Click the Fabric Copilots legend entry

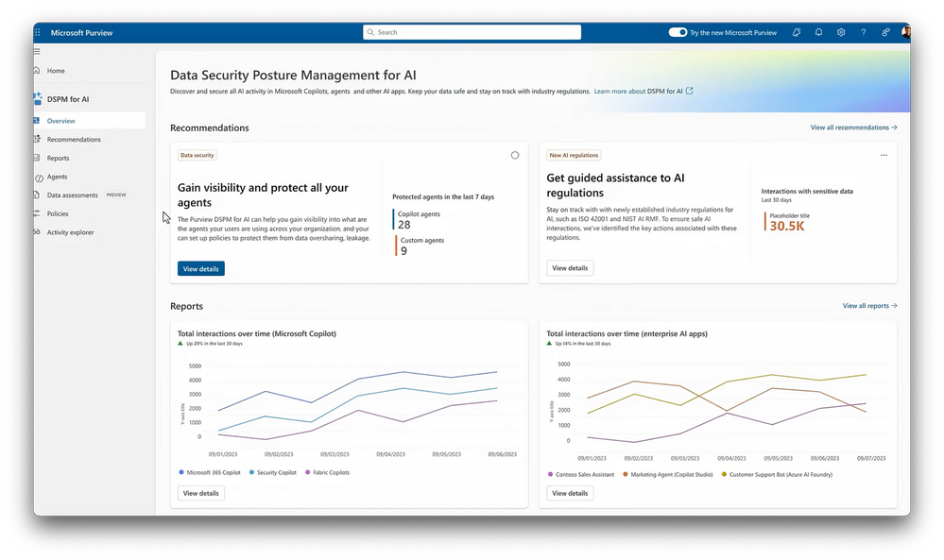click(x=328, y=473)
